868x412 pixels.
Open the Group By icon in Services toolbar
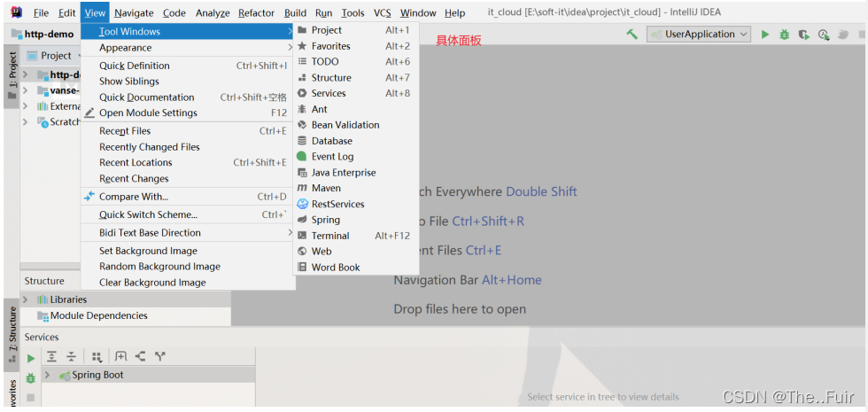[x=97, y=356]
